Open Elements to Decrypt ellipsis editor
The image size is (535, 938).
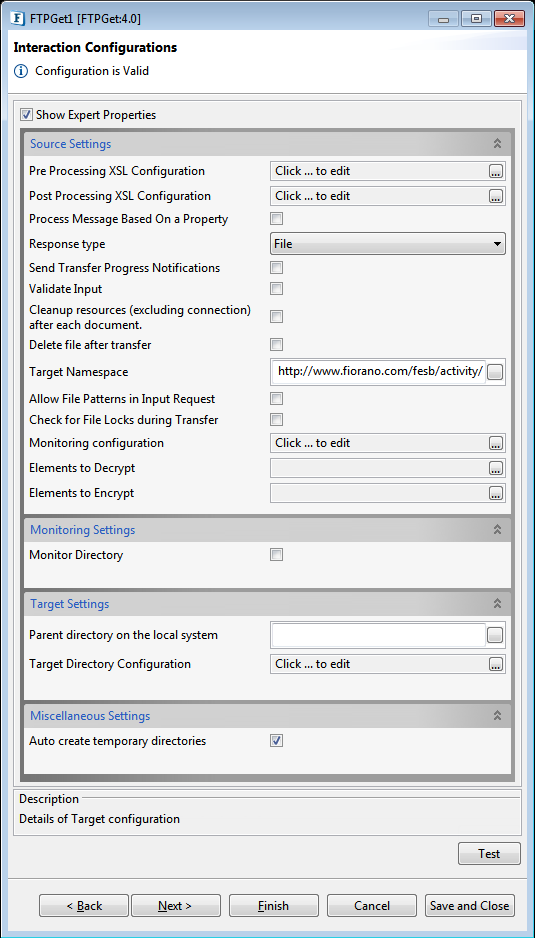[496, 468]
